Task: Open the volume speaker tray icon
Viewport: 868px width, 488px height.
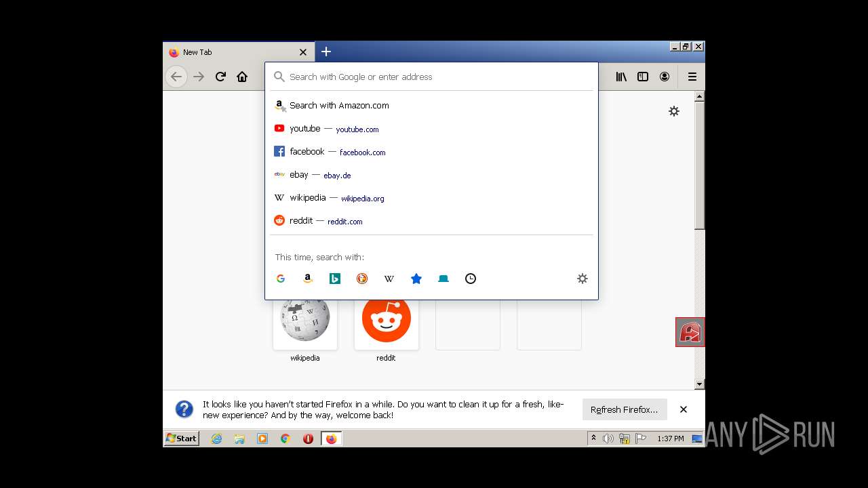Action: (608, 439)
